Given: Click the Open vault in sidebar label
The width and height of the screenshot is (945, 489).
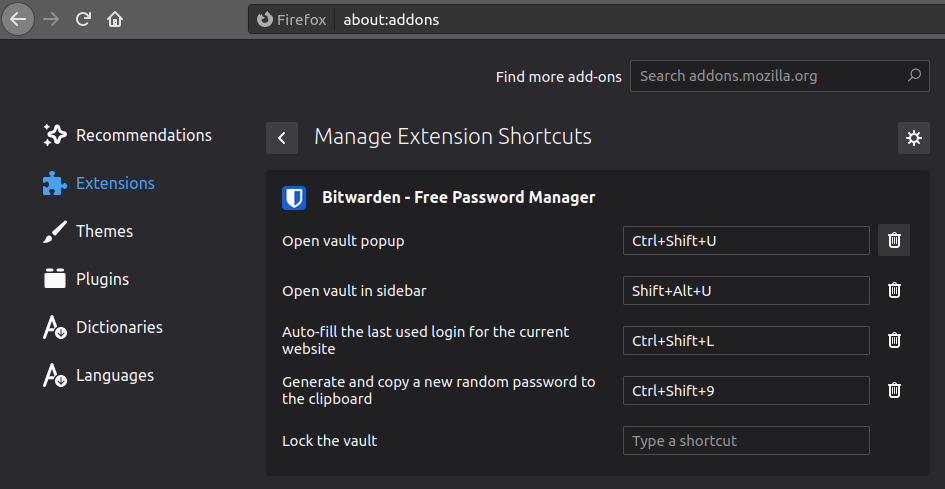Looking at the screenshot, I should coord(354,291).
